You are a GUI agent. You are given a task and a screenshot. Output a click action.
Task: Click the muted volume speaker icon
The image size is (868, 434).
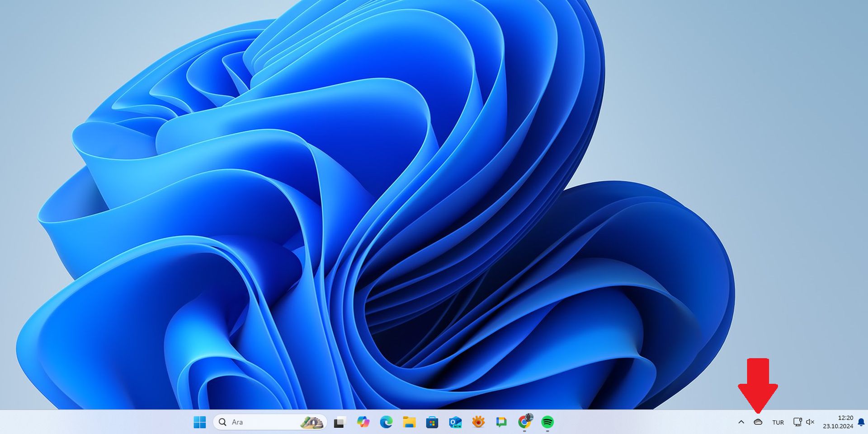point(810,422)
